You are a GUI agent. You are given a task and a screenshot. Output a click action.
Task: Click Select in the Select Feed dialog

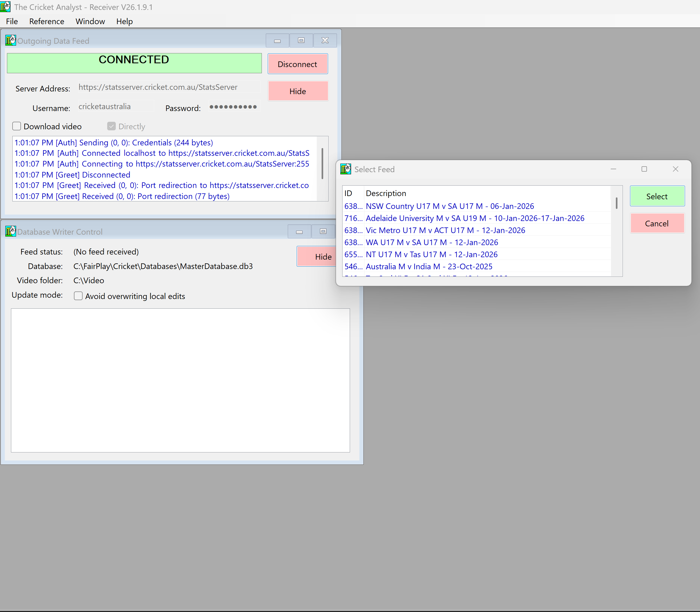pos(657,196)
